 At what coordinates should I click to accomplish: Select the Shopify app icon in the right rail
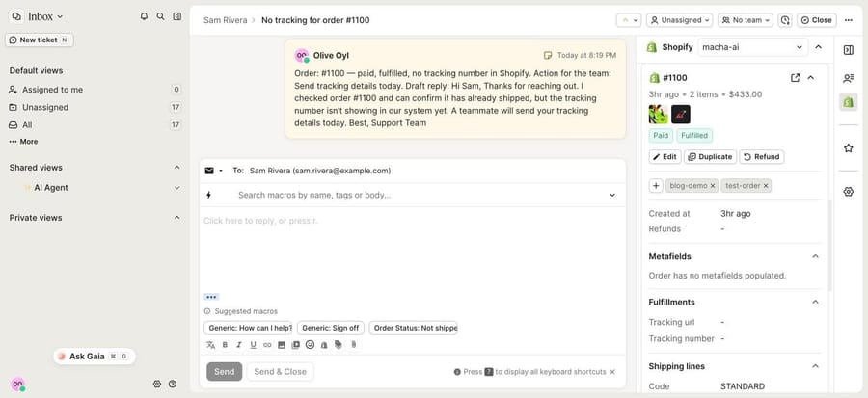848,102
